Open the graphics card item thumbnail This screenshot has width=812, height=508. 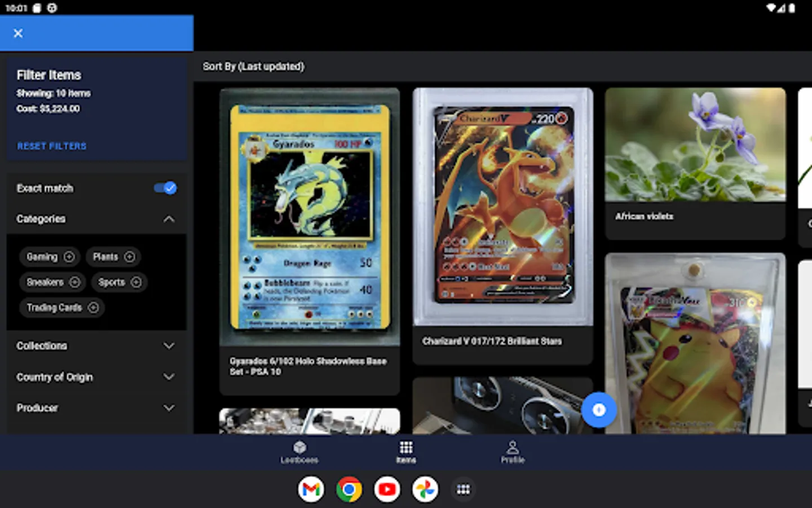point(502,405)
